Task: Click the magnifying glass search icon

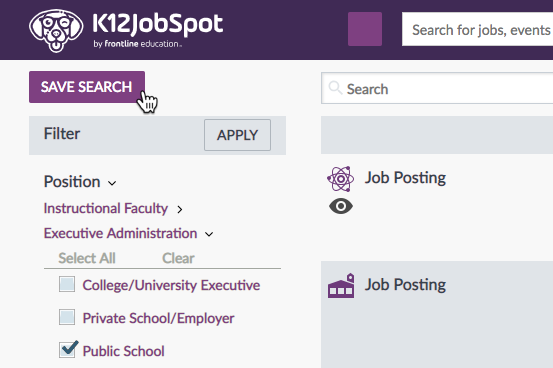Action: tap(335, 88)
